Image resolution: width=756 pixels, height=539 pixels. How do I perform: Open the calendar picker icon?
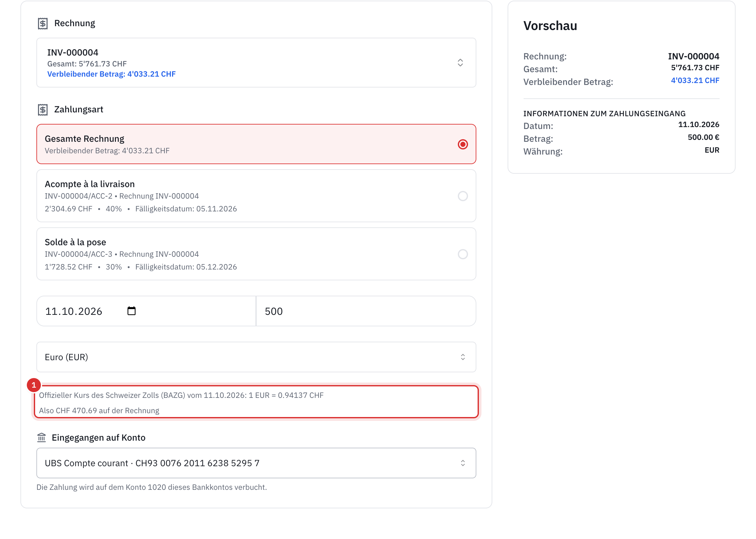click(132, 311)
